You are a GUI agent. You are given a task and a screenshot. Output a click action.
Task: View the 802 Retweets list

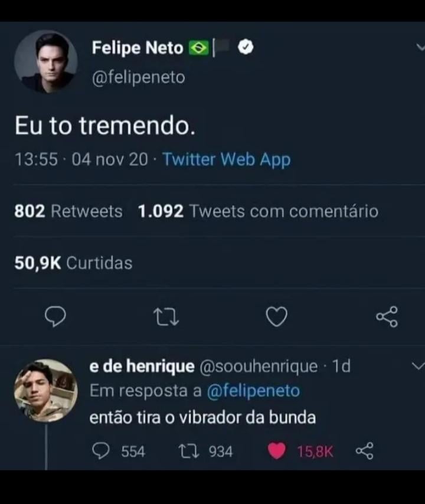coord(68,211)
